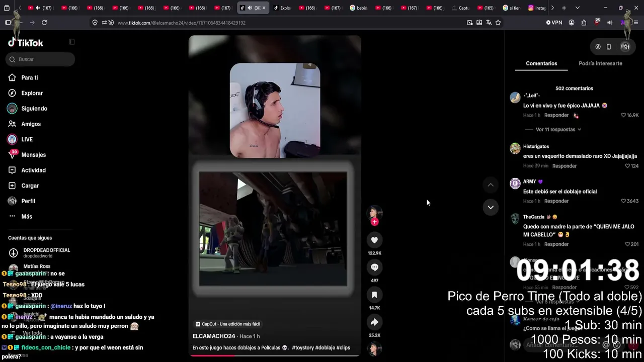The width and height of the screenshot is (644, 362).
Task: Reply to Historigatos' comment
Action: click(x=565, y=166)
